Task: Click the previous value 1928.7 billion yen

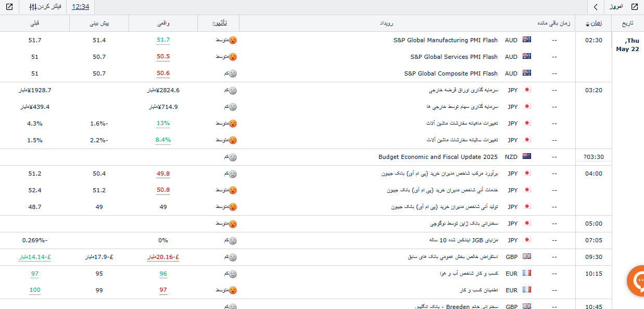Action: [36, 90]
